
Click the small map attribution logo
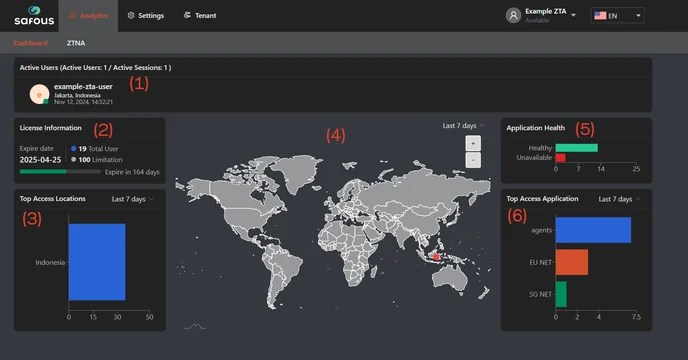pos(194,326)
